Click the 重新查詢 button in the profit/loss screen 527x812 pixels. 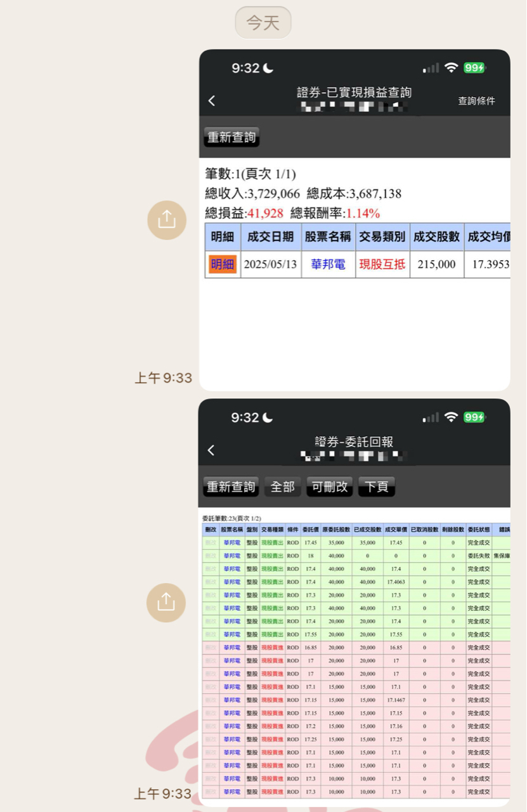click(231, 137)
